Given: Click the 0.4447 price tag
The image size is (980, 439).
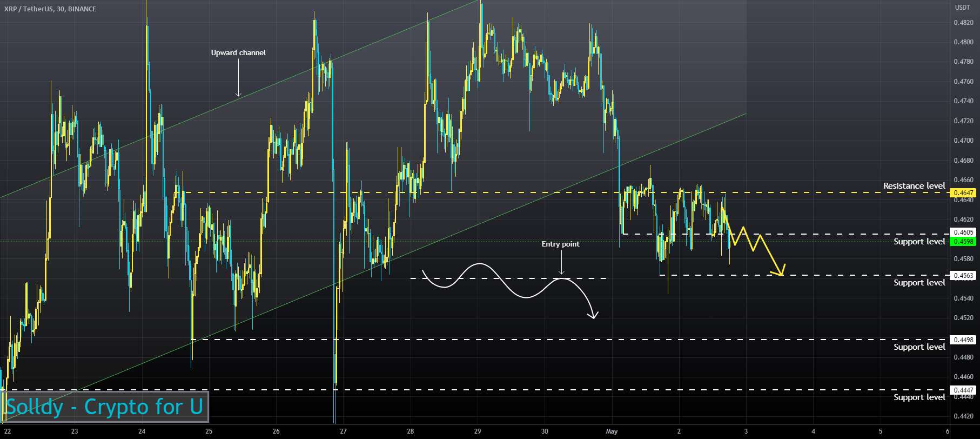Looking at the screenshot, I should tap(963, 390).
